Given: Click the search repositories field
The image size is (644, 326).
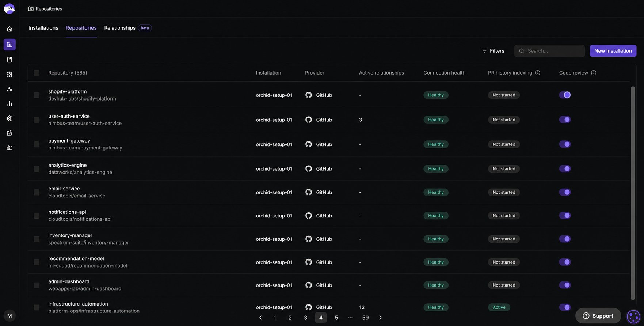Looking at the screenshot, I should click(549, 51).
